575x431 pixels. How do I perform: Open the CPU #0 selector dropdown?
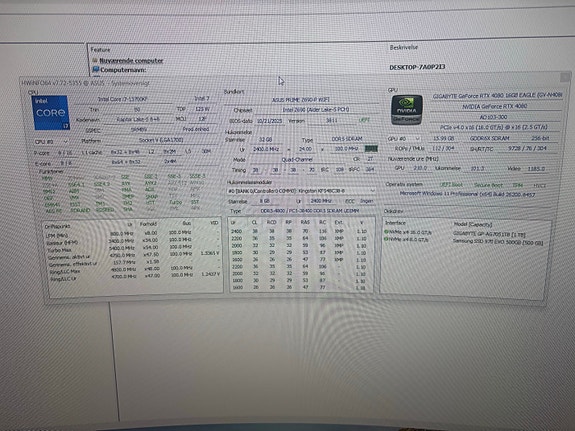coord(51,141)
